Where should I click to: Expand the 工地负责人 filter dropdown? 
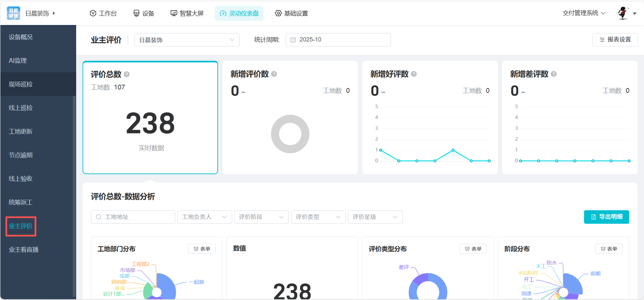204,217
